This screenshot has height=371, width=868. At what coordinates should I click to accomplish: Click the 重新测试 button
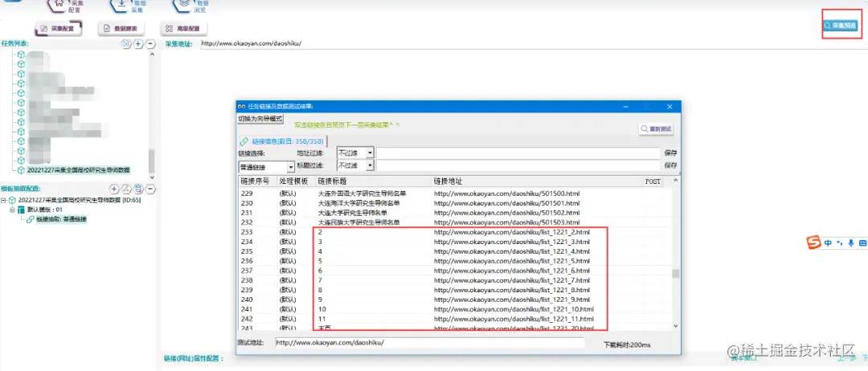[657, 128]
